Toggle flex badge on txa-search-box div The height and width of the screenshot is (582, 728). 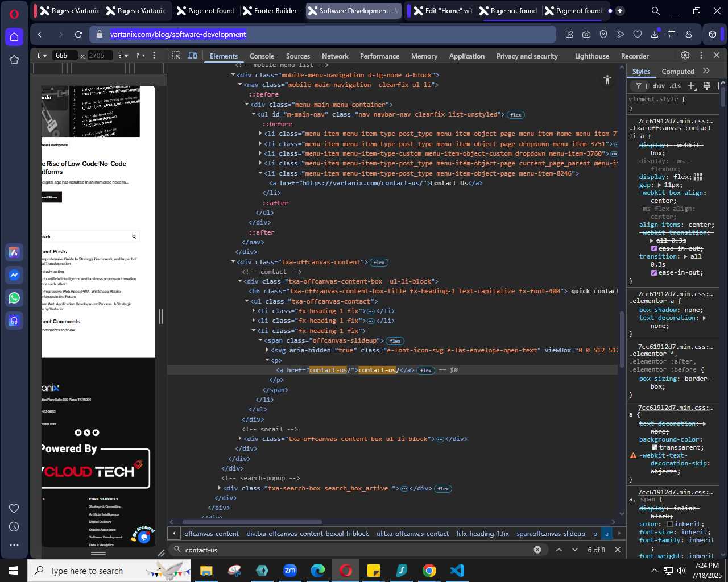(443, 489)
